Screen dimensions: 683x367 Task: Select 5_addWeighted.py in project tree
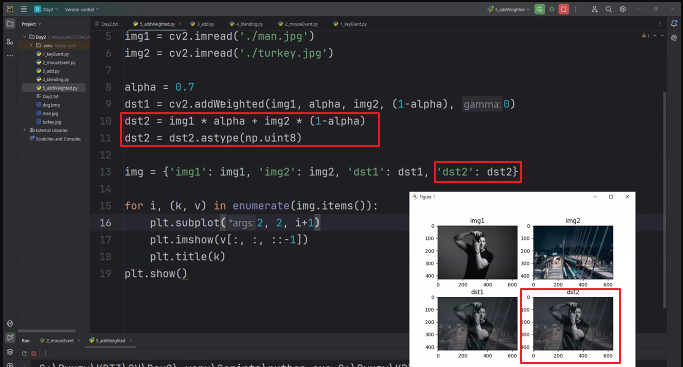pos(57,88)
